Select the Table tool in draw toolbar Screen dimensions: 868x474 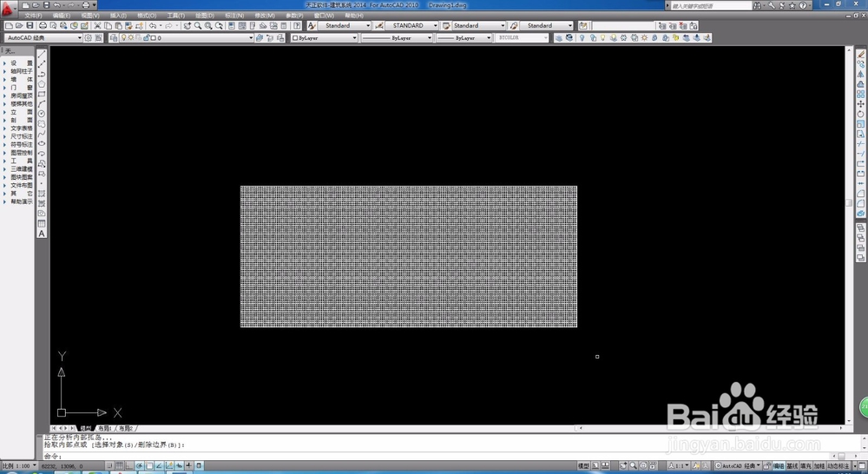coord(42,223)
